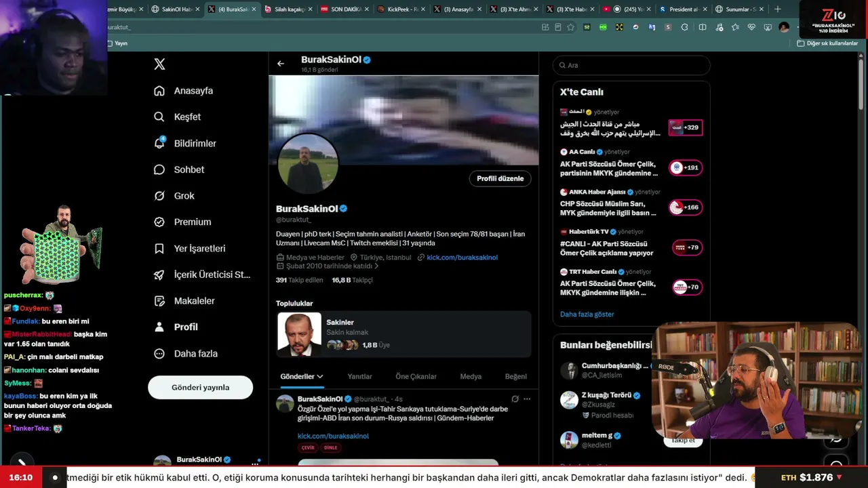Go back using the profile header arrow
Screen dimensions: 868x488
(281, 64)
